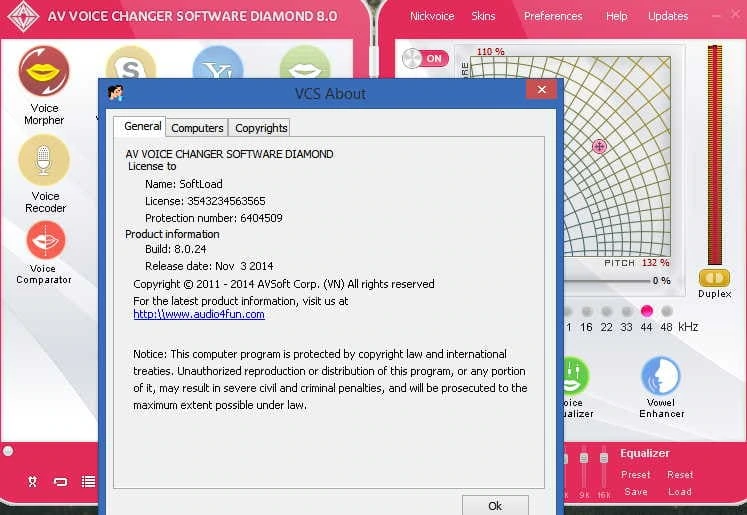This screenshot has height=515, width=747.
Task: Click the red volume level meter
Action: click(715, 155)
